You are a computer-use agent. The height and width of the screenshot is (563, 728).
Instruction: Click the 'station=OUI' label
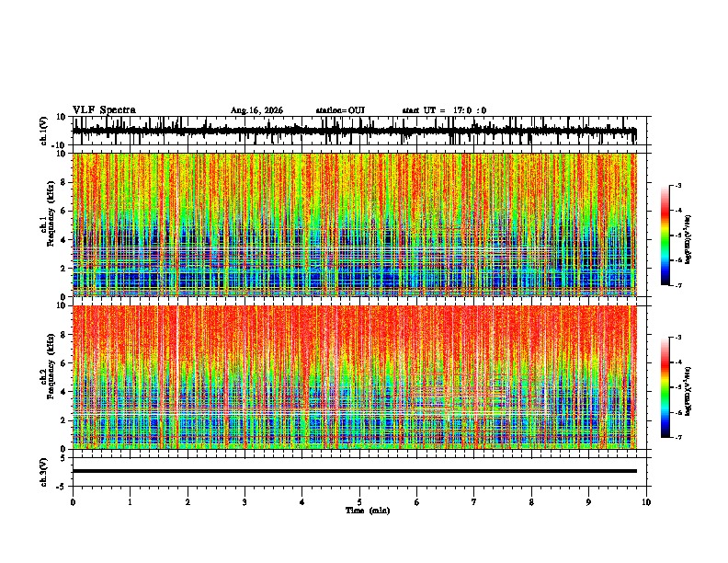click(340, 110)
